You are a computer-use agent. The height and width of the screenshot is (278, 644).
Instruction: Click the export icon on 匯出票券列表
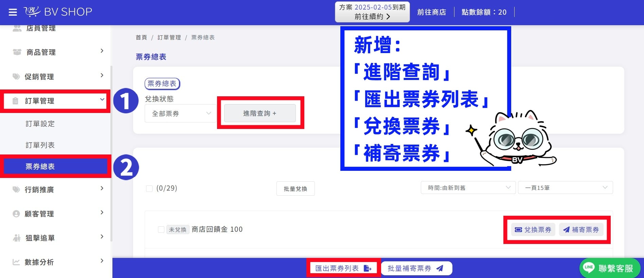pyautogui.click(x=368, y=268)
